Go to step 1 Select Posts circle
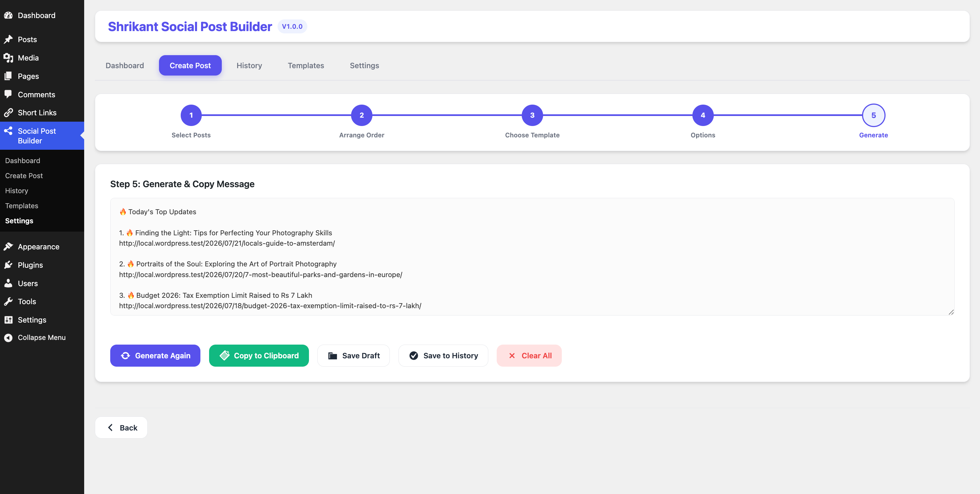Viewport: 980px width, 494px height. pyautogui.click(x=191, y=115)
